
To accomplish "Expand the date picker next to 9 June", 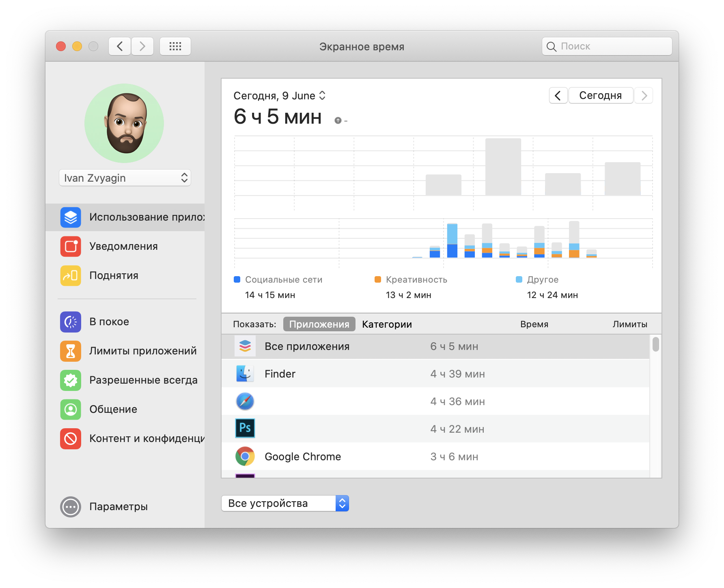I will point(322,95).
